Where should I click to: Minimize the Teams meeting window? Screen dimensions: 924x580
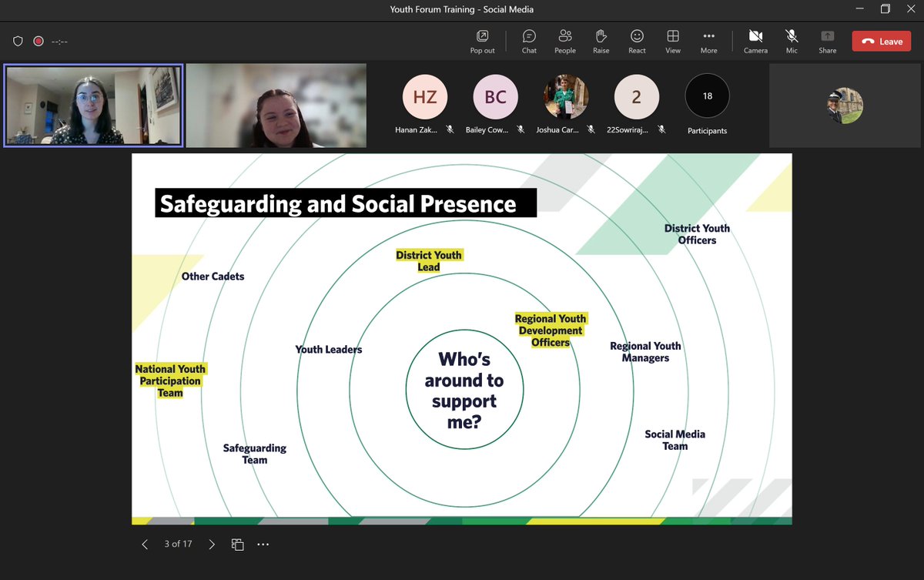[x=859, y=9]
